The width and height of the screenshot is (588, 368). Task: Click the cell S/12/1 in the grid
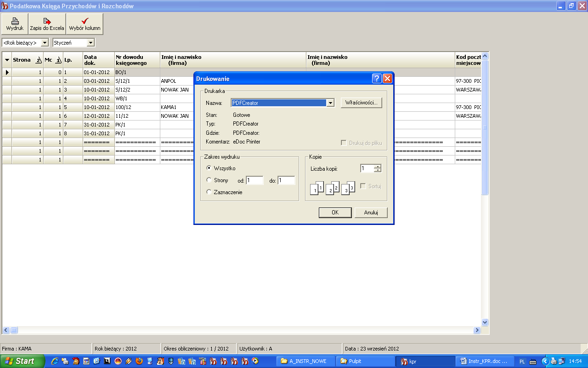[x=137, y=81]
